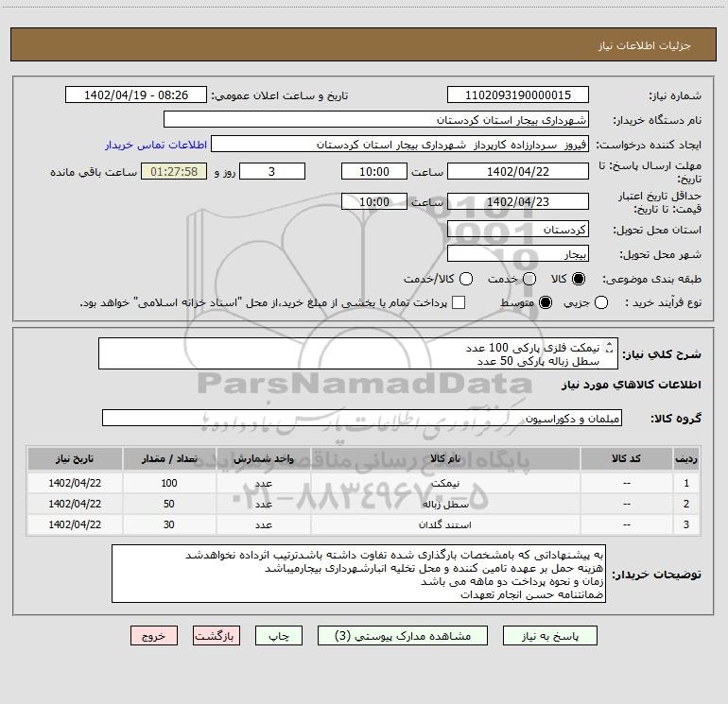
Task: Click the response deadline time 10:00 field
Action: pos(374,171)
